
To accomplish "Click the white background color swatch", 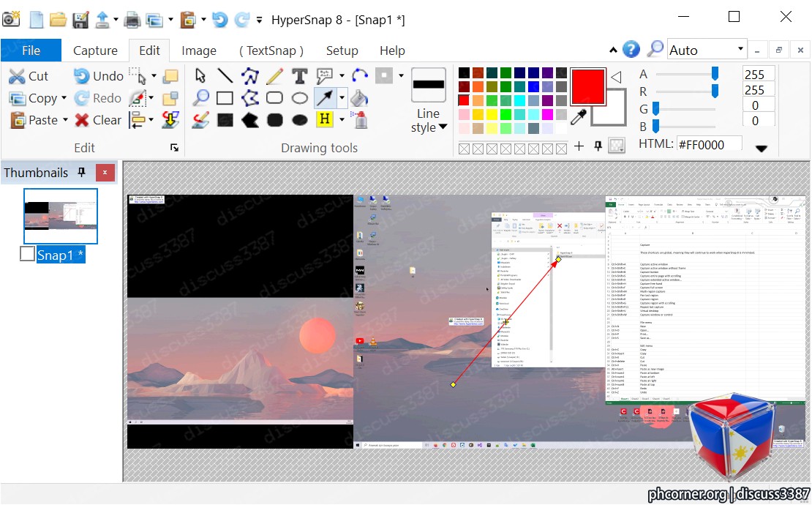I will [x=617, y=115].
